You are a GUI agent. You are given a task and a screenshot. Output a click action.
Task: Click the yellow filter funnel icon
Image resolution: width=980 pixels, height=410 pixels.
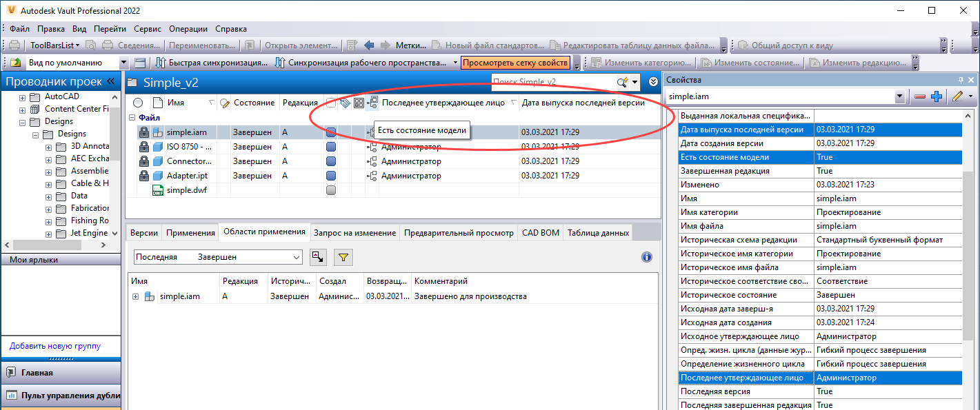point(343,257)
